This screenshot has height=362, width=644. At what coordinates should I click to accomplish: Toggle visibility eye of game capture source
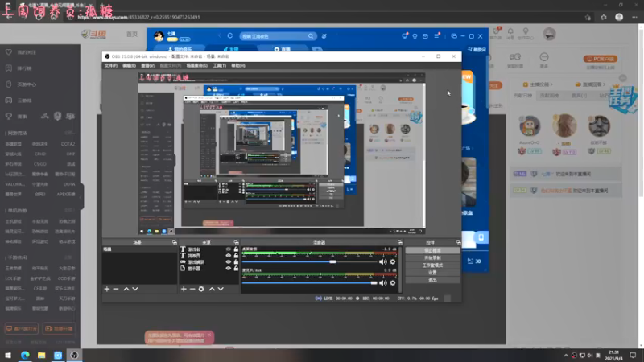(x=229, y=262)
